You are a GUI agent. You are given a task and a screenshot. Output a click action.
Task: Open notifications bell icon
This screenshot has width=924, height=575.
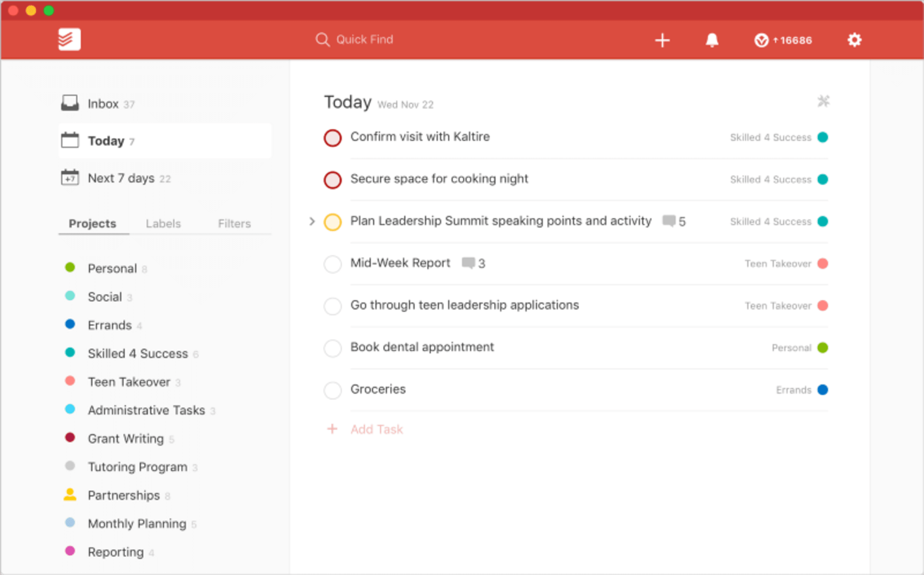(712, 40)
